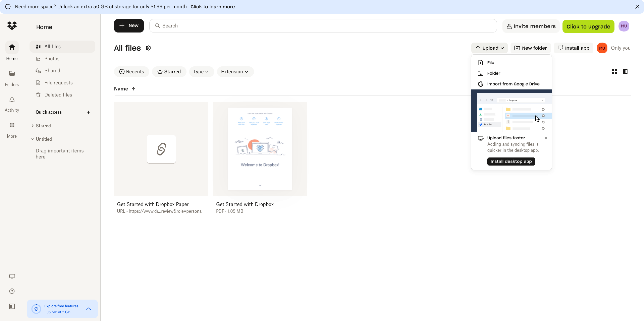The height and width of the screenshot is (321, 644).
Task: Click the Only you sharing label
Action: [x=621, y=48]
